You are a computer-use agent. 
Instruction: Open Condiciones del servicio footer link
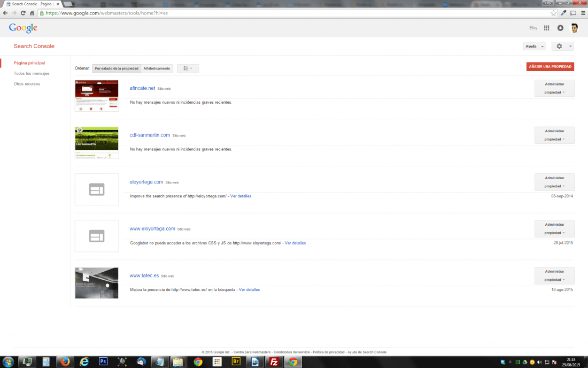(292, 352)
